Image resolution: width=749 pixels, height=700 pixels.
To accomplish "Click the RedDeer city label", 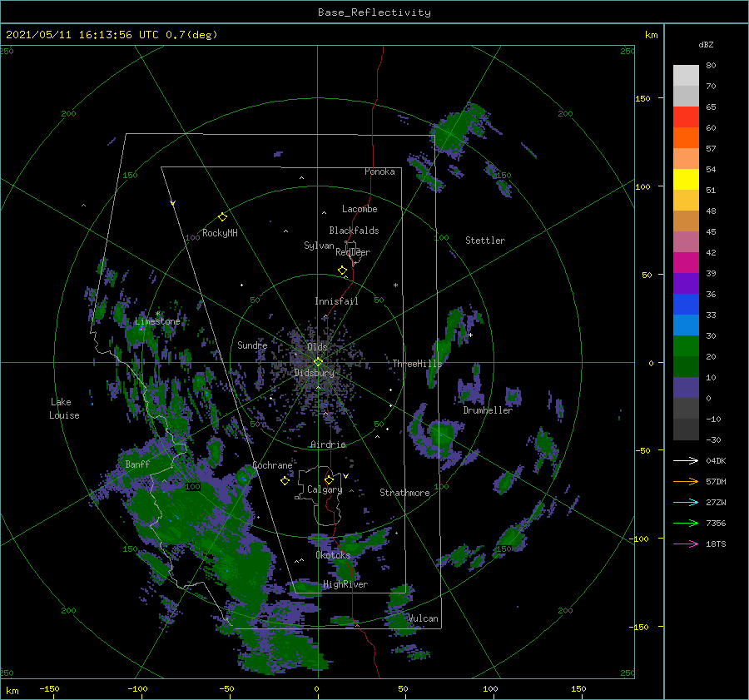I will [x=353, y=252].
